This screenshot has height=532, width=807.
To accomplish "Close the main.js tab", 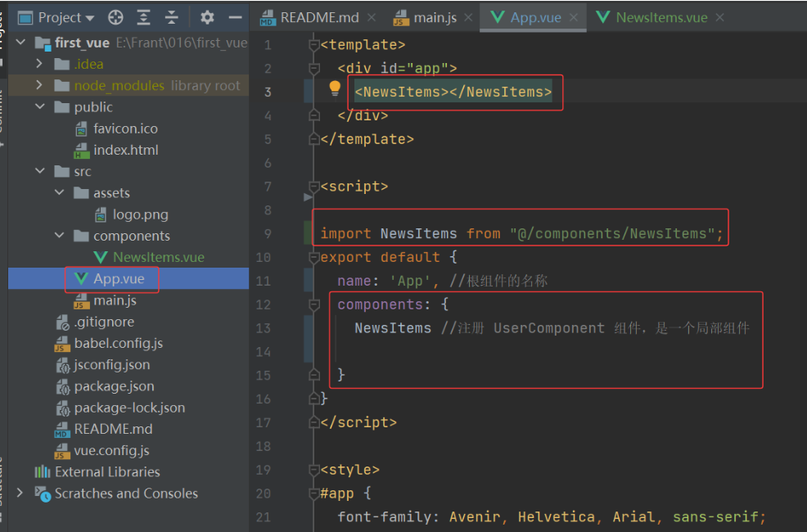I will point(468,17).
